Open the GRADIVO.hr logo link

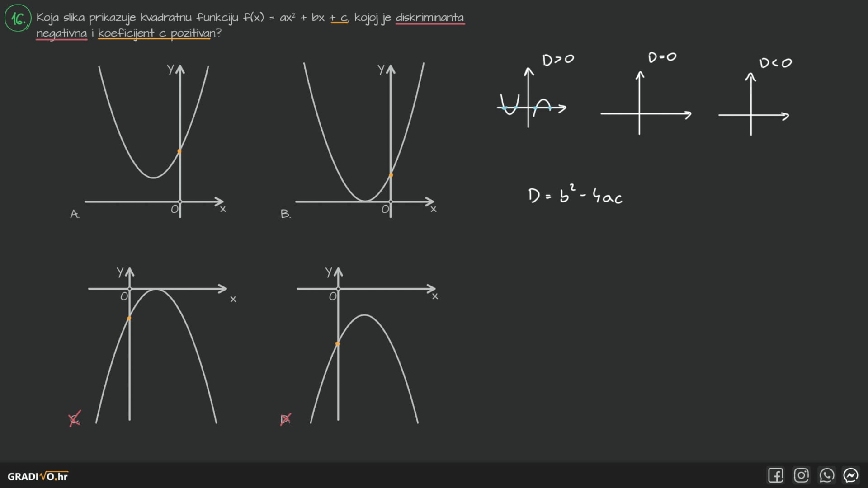click(38, 476)
